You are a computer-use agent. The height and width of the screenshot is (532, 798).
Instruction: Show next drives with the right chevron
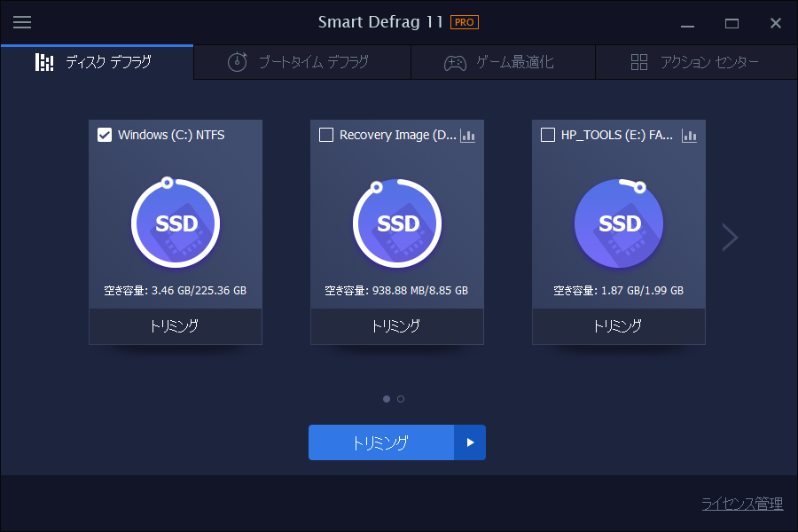tap(730, 238)
